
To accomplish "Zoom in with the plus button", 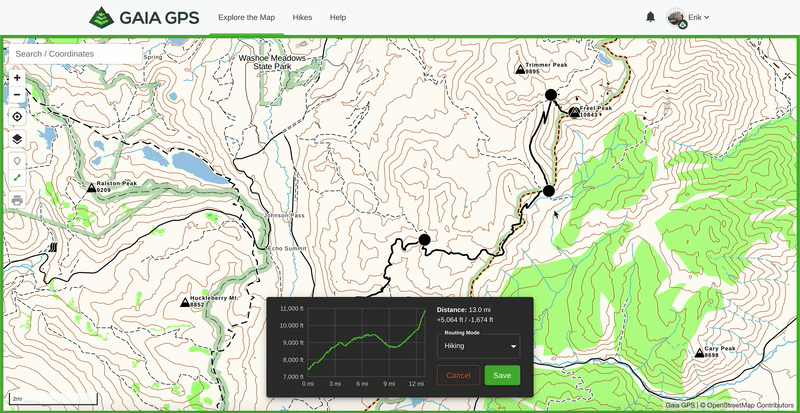I will (x=17, y=78).
